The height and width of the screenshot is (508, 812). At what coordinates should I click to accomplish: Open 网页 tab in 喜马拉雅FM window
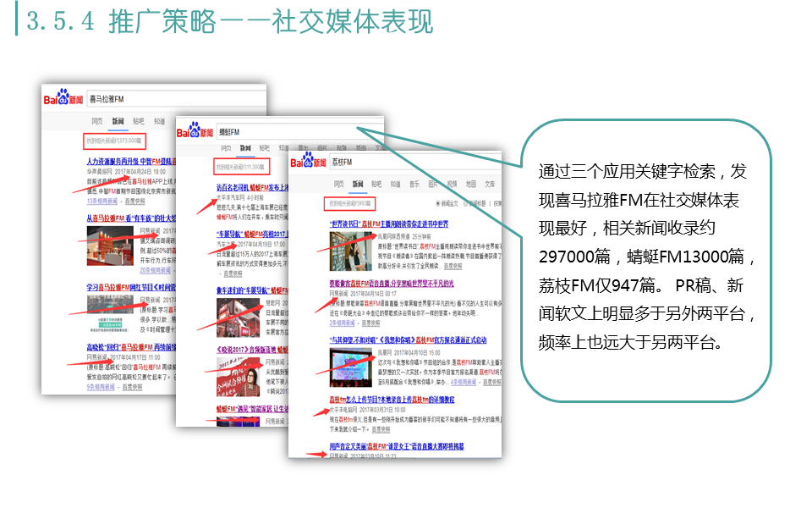click(x=97, y=121)
